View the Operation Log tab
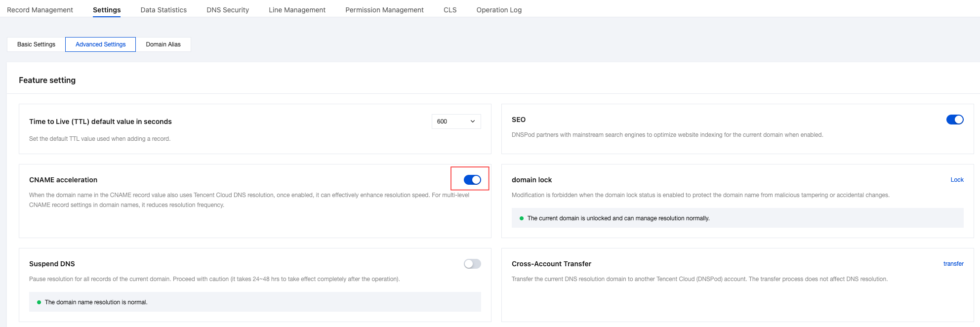 click(x=499, y=10)
